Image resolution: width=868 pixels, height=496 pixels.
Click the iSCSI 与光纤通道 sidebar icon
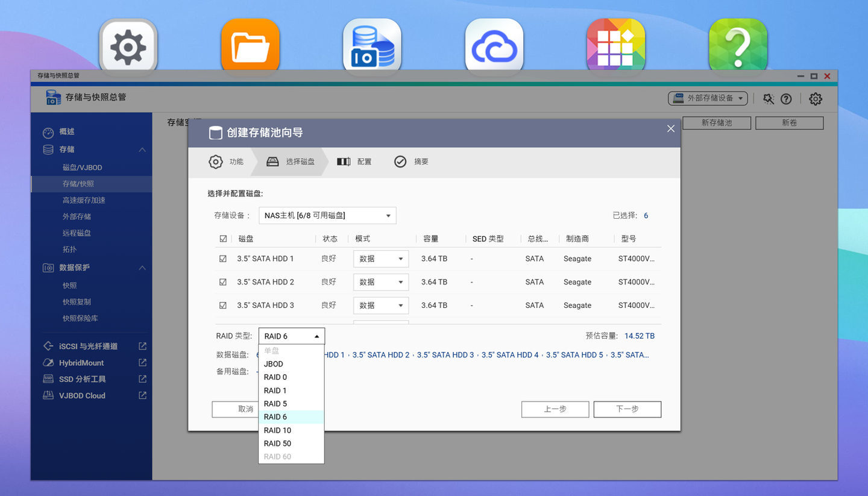(x=48, y=347)
